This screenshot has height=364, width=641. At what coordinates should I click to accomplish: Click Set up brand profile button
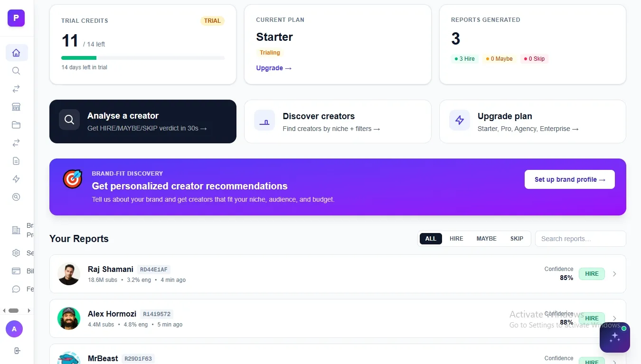570,179
